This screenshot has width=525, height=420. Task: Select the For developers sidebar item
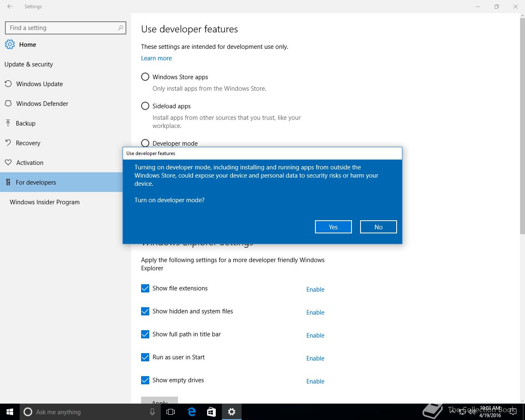point(62,182)
